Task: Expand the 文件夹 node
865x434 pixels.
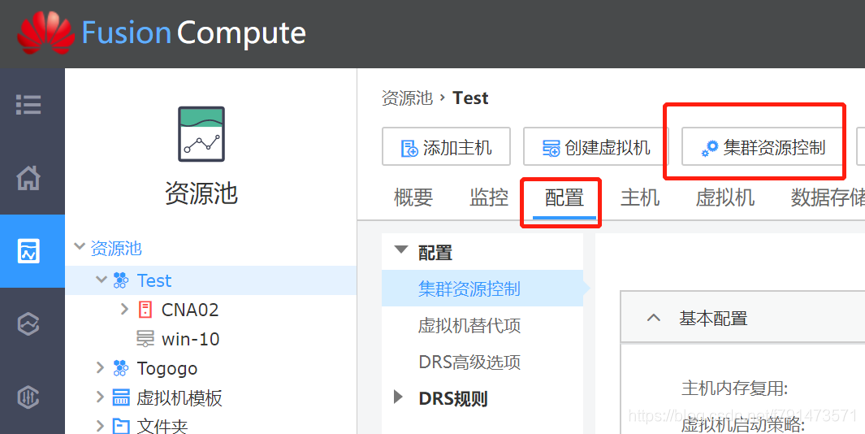Action: tap(100, 425)
